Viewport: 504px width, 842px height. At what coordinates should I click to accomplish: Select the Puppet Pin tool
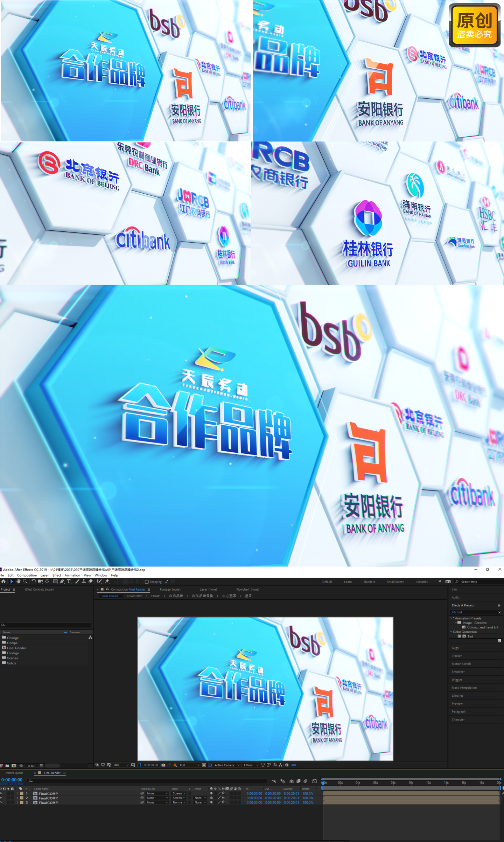coord(107,582)
